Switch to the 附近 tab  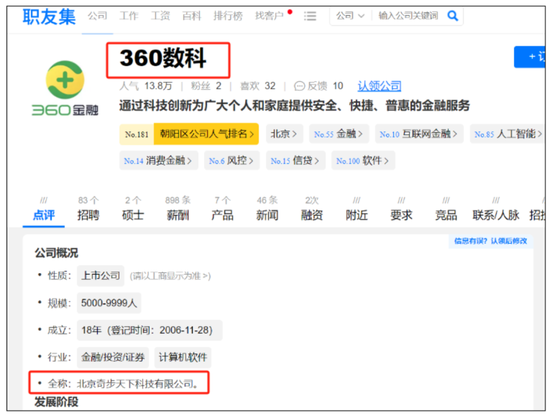pyautogui.click(x=356, y=209)
